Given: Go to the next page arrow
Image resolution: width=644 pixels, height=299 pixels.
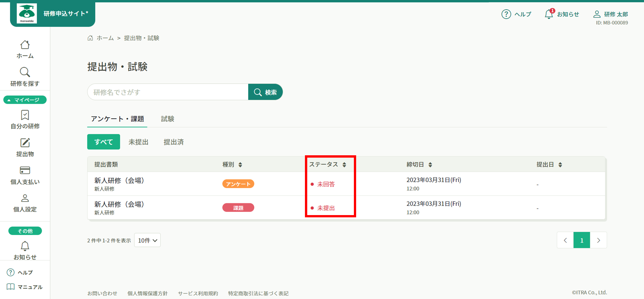Looking at the screenshot, I should pyautogui.click(x=599, y=240).
